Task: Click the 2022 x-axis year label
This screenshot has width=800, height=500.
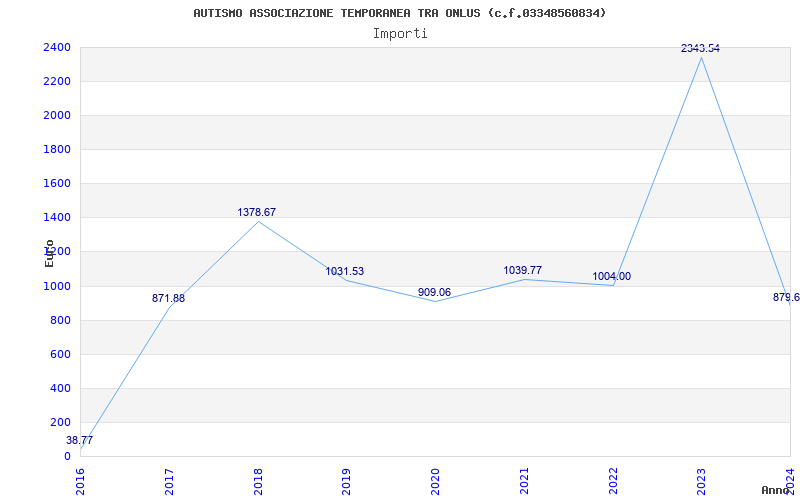Action: [x=613, y=481]
